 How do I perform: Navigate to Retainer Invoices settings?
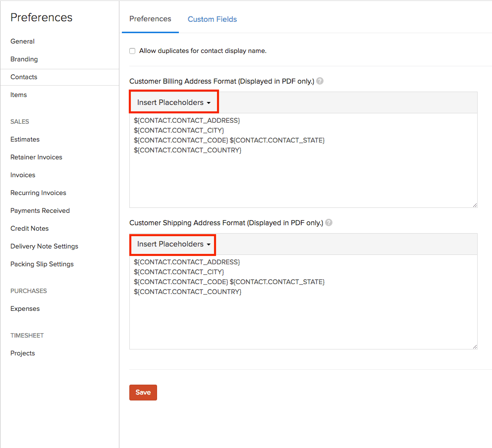click(36, 157)
